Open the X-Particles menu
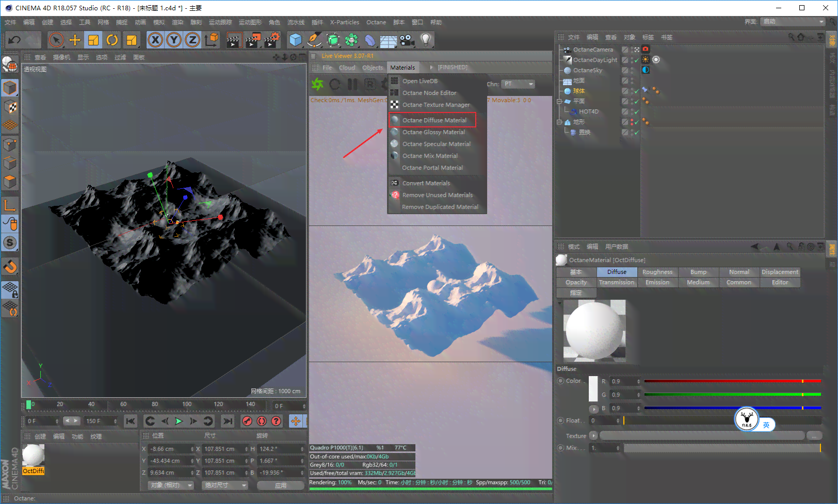Viewport: 838px width, 504px height. coord(345,22)
